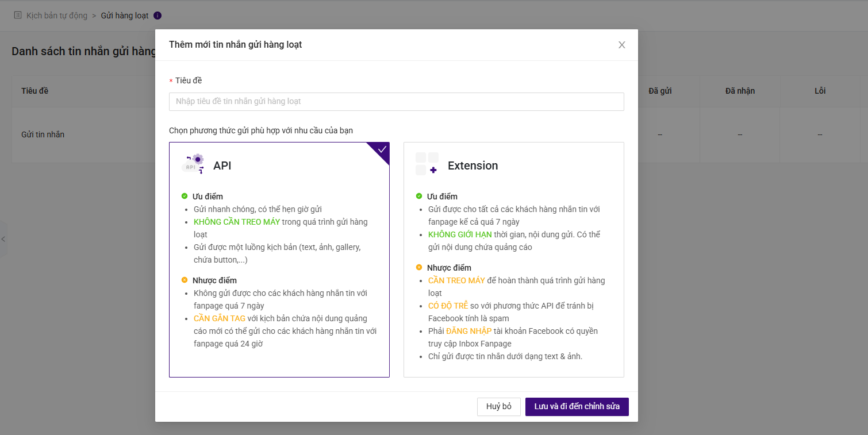Click orange Nhược điểm icon in Extension card
The image size is (868, 435).
click(x=419, y=268)
